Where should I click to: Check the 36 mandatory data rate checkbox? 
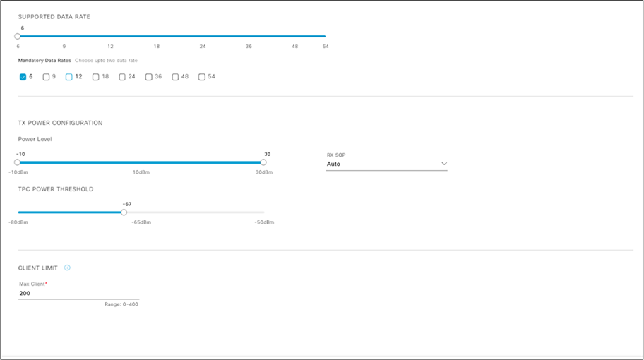click(x=149, y=77)
